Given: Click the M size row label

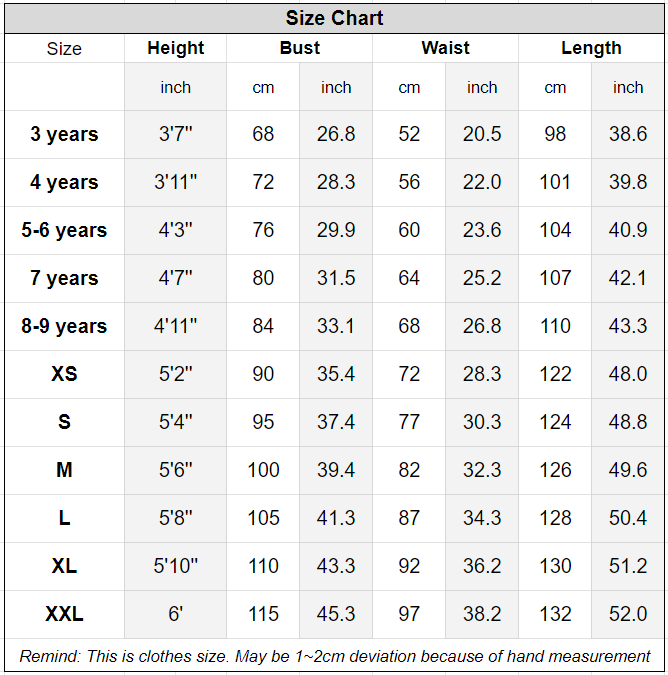Looking at the screenshot, I should 64,470.
